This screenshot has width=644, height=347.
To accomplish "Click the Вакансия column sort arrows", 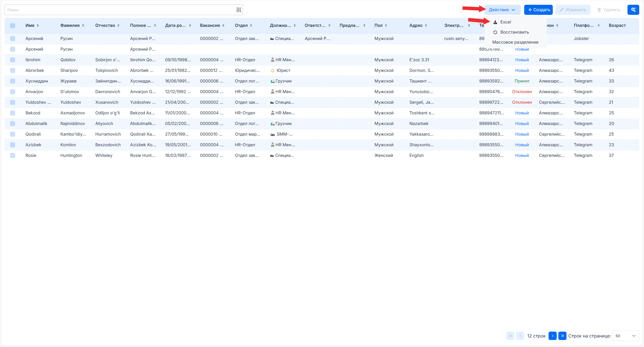I will pyautogui.click(x=223, y=25).
